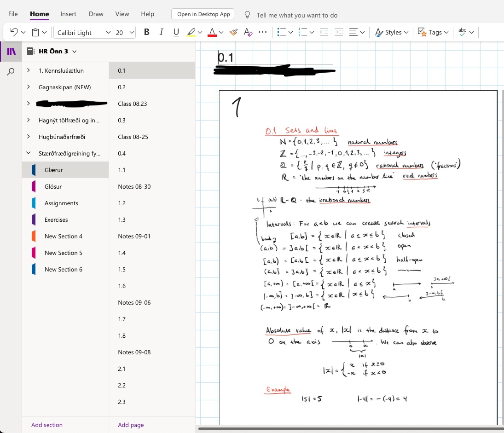
Task: Open the Search magnifier in sidebar
Action: coord(11,71)
